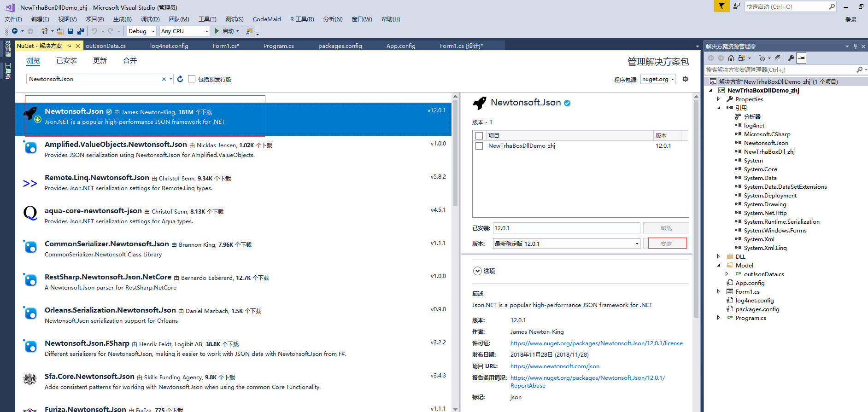Collapse the references (引用) tree node
This screenshot has height=412, width=868.
[718, 108]
